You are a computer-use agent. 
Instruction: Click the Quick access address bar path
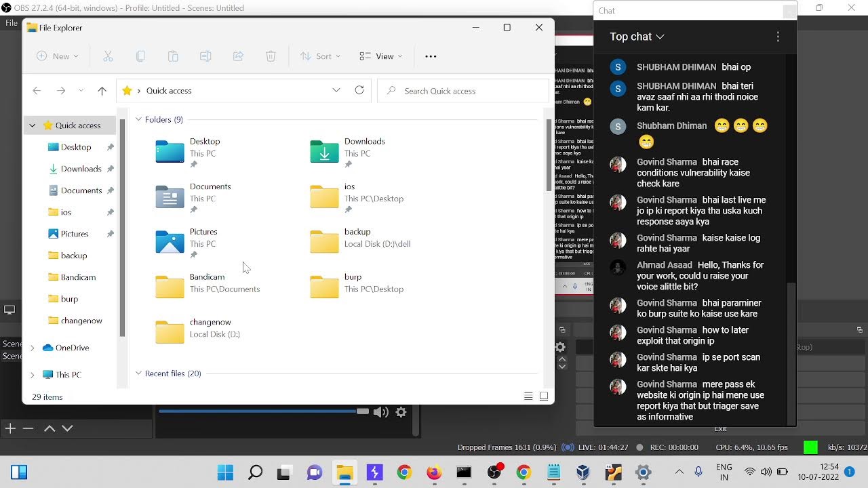point(169,91)
